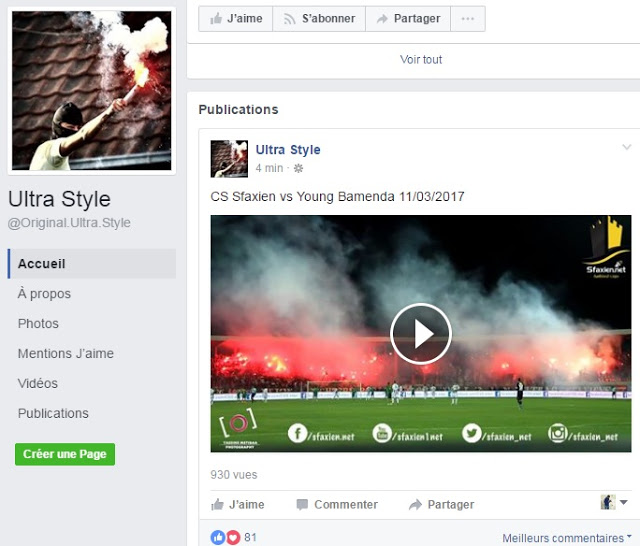Open the comment-as profile selector dropdown

point(614,502)
